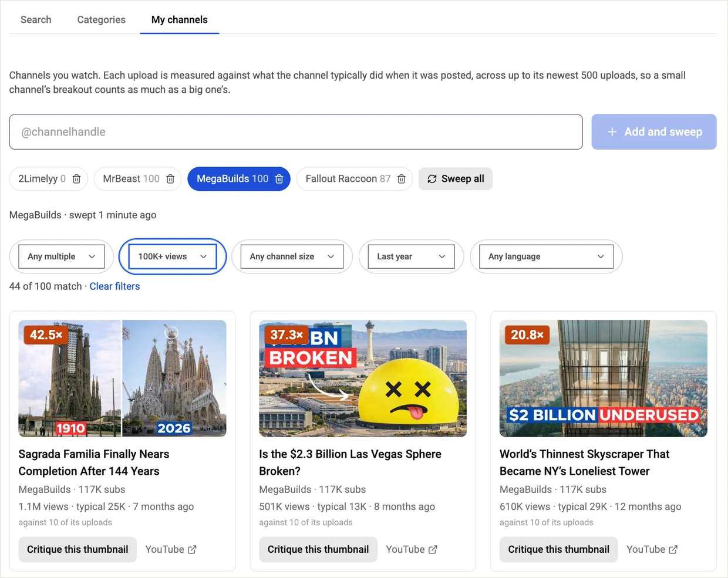Open the BROKEN Las Vegas Sphere thumbnail
This screenshot has height=578, width=728.
click(x=363, y=378)
